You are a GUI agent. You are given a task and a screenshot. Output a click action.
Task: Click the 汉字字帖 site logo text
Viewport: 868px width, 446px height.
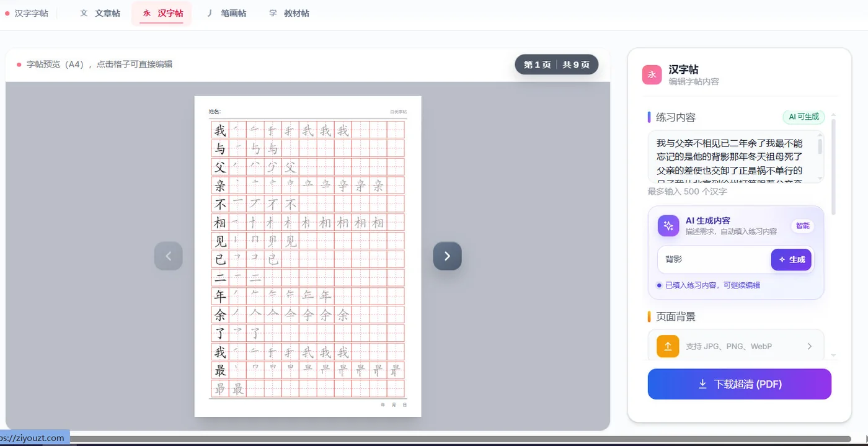[x=30, y=13]
